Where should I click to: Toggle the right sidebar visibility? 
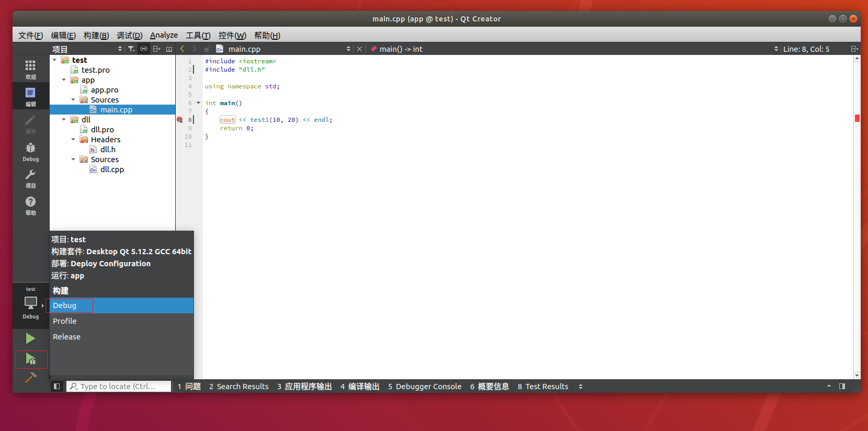coord(842,386)
